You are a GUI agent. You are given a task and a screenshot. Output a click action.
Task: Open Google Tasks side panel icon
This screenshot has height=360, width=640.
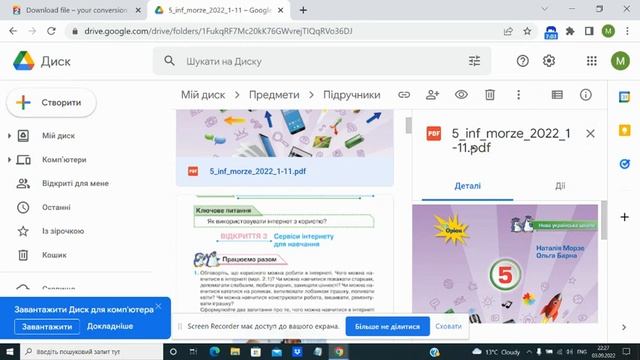(624, 164)
